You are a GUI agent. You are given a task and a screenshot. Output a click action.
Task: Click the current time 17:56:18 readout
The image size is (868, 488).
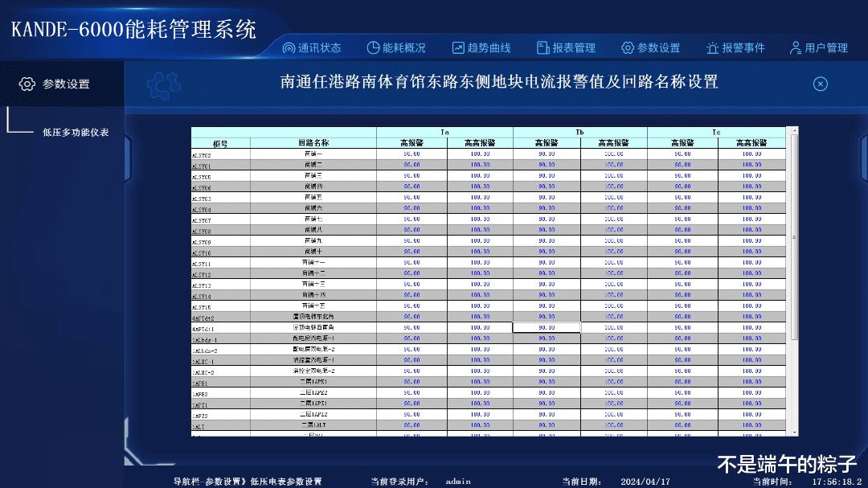tap(837, 482)
